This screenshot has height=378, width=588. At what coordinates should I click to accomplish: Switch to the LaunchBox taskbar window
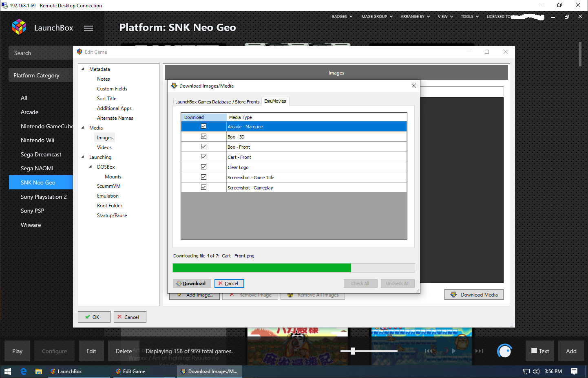pos(79,371)
